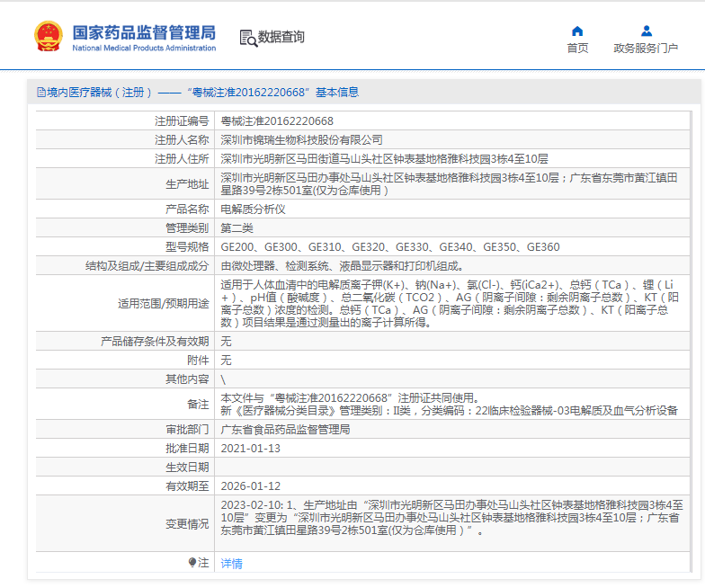
Task: Click 由微处理器、检测系统 composition text
Action: (x=343, y=266)
